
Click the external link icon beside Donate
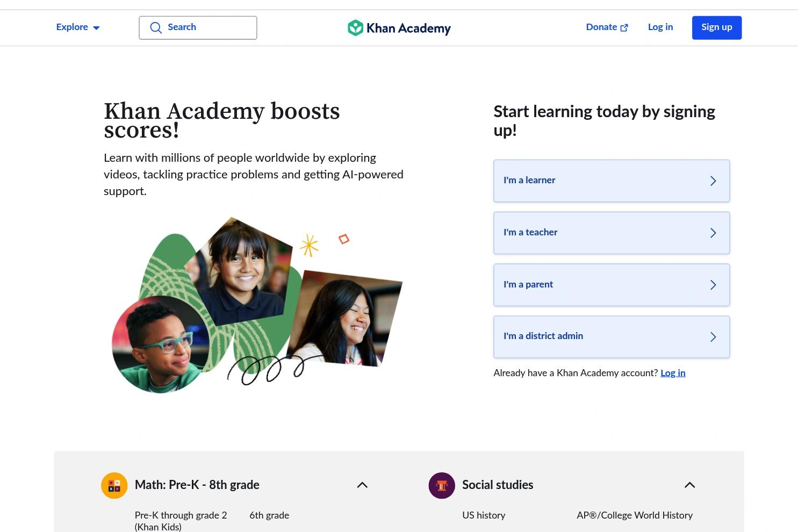click(624, 28)
